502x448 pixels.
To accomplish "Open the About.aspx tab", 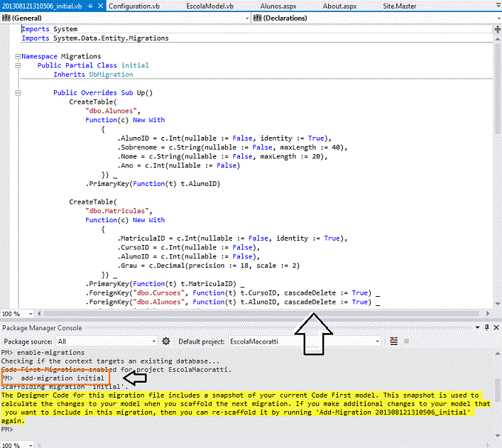I will [x=339, y=6].
